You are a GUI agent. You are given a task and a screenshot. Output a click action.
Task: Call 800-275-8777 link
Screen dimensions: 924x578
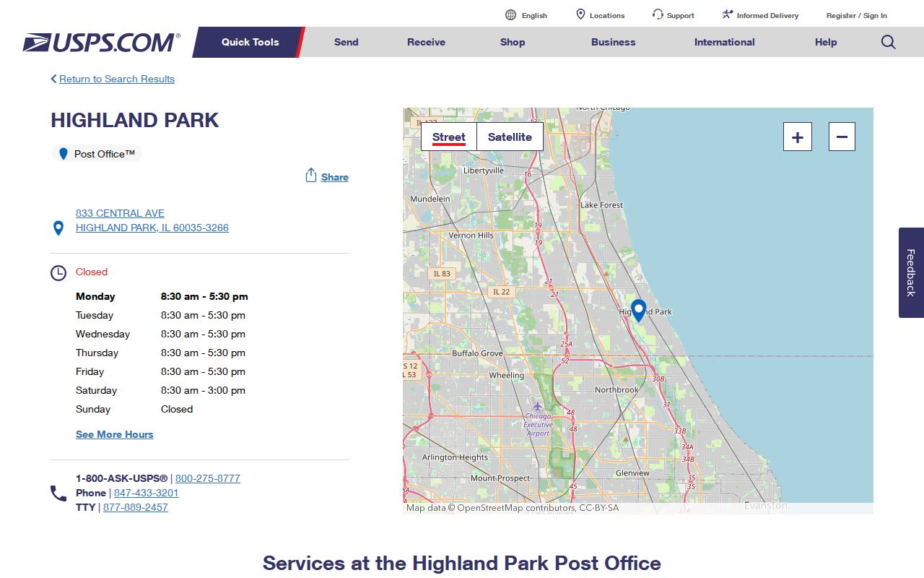pyautogui.click(x=208, y=478)
